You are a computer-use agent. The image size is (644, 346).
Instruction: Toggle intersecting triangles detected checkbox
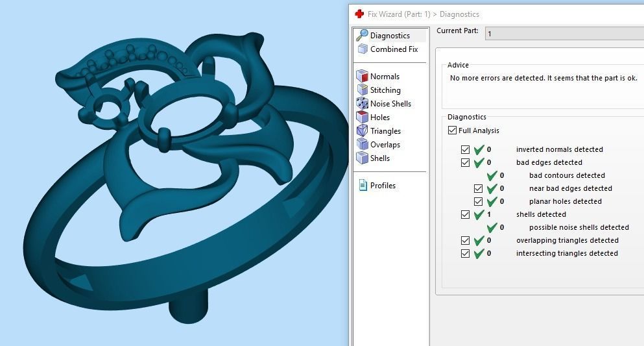[x=465, y=254]
